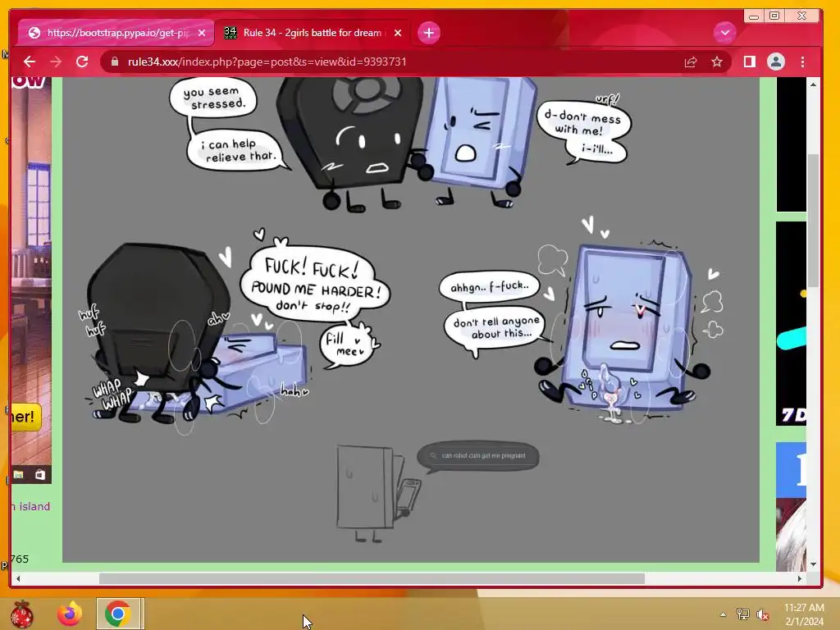This screenshot has height=630, width=840.
Task: Bookmark this page with the star icon
Action: coord(717,62)
